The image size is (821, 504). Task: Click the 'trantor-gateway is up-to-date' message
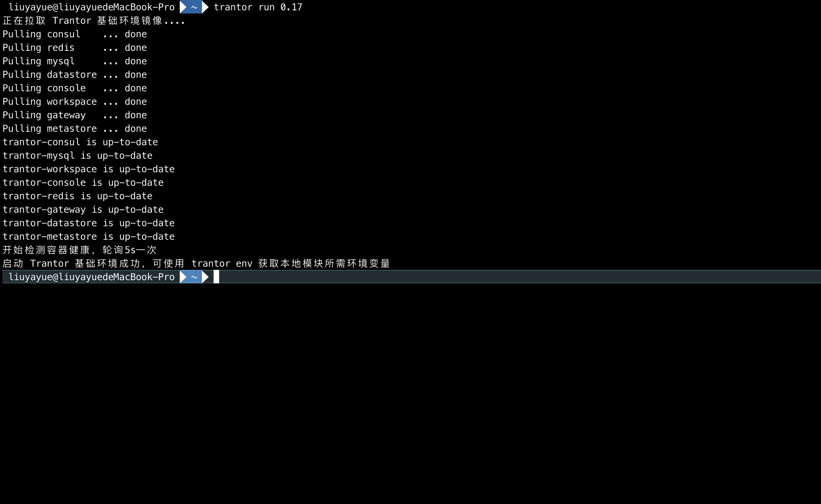pos(83,209)
